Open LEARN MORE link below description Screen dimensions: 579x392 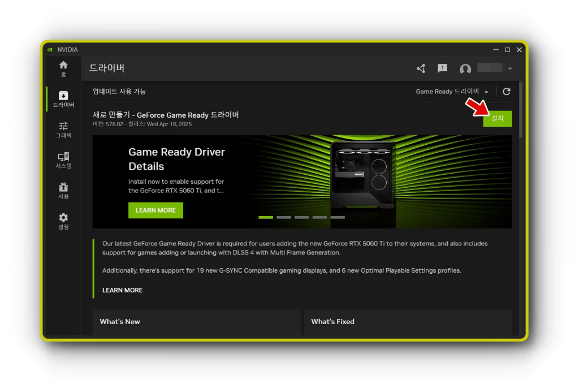click(122, 290)
